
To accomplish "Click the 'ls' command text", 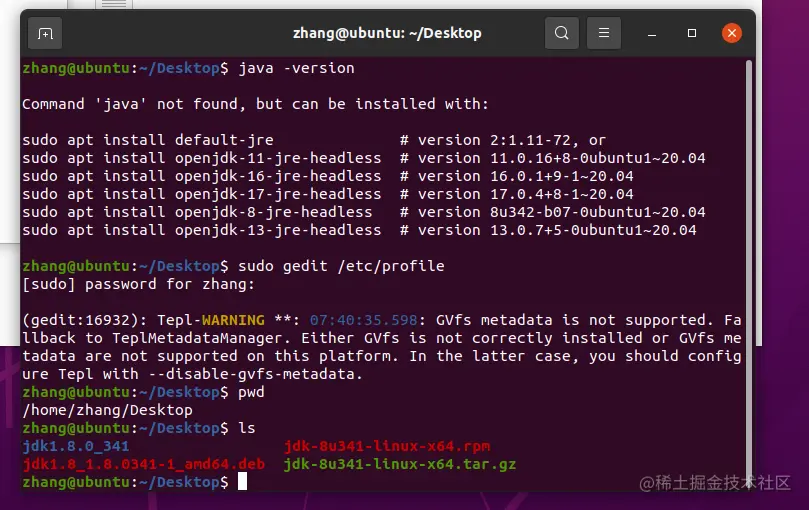I will (247, 428).
